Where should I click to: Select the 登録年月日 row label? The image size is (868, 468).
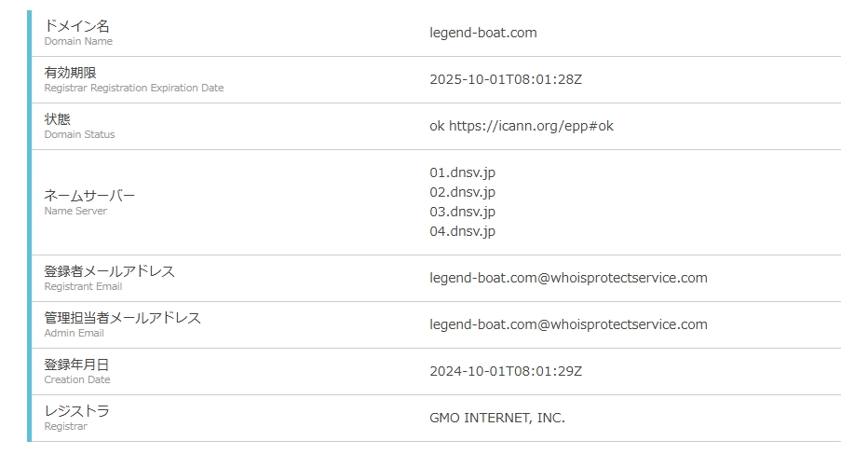(x=76, y=365)
